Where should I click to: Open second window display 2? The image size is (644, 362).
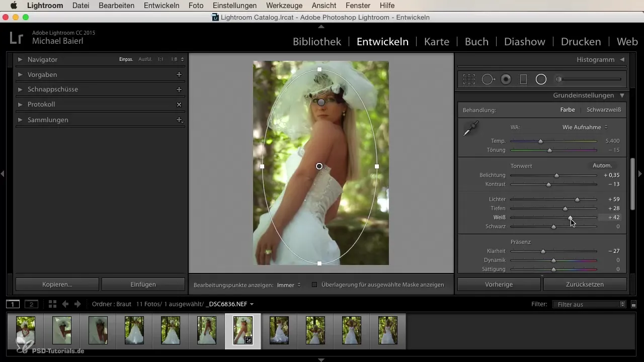click(x=31, y=304)
